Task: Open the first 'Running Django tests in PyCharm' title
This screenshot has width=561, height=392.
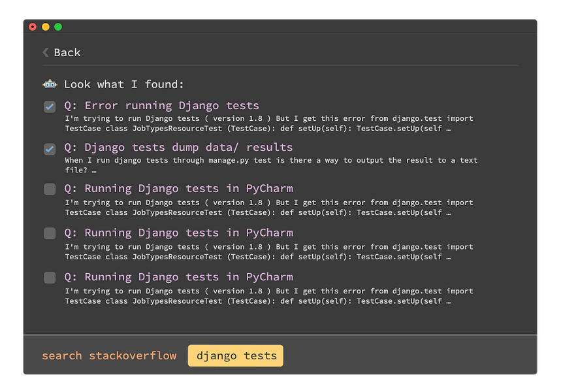Action: [178, 189]
